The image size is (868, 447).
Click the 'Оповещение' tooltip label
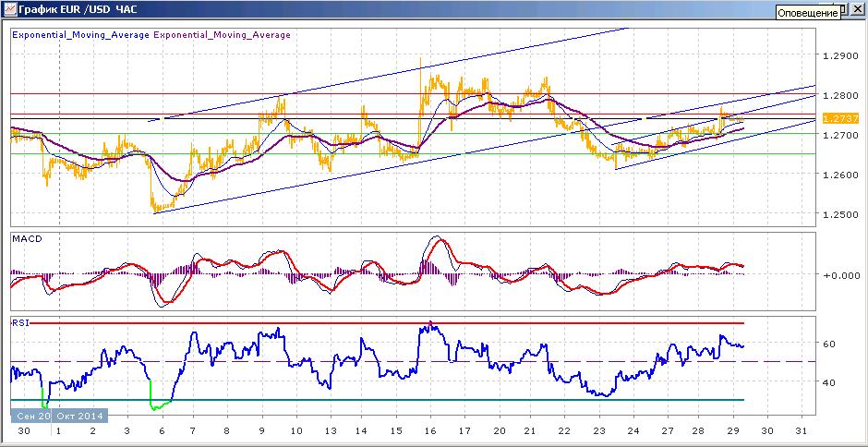click(x=808, y=13)
